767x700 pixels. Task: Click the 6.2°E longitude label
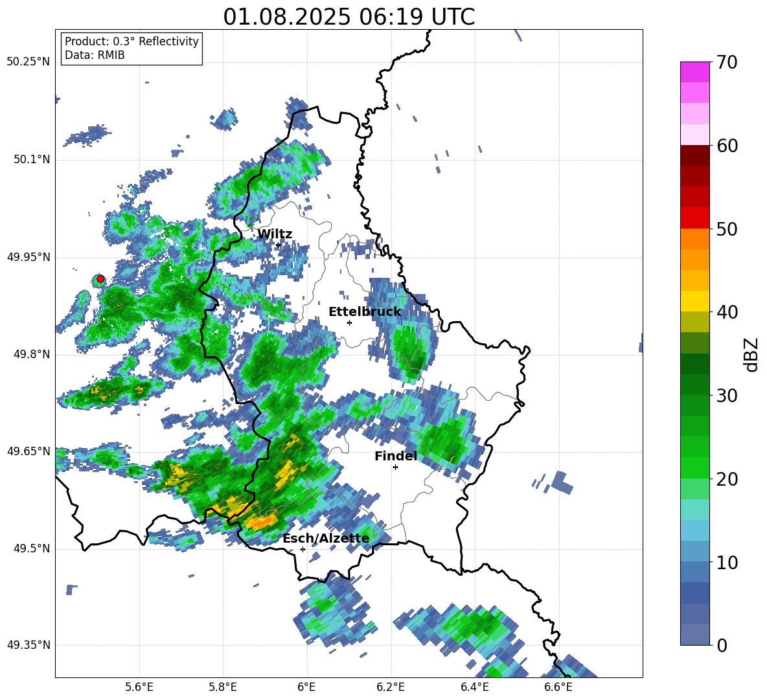click(x=391, y=687)
